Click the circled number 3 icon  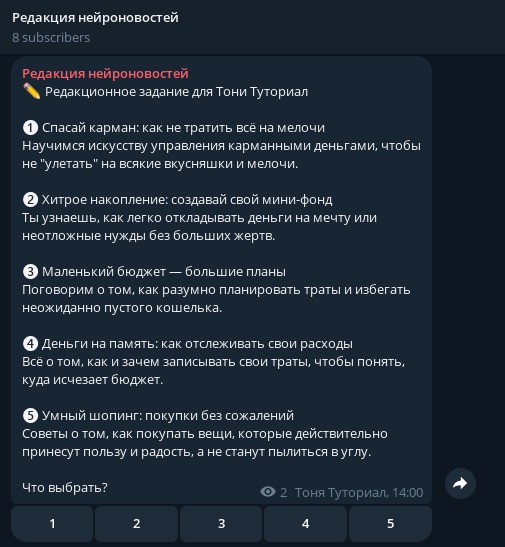point(30,272)
